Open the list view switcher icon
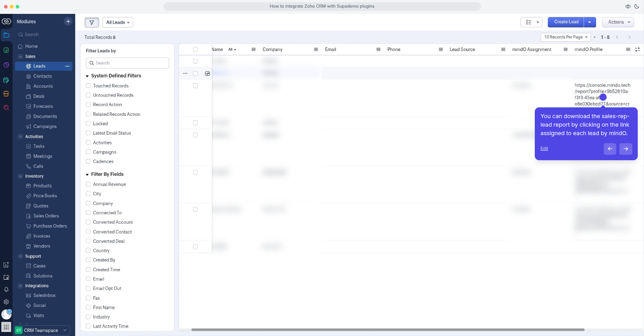 click(x=531, y=22)
